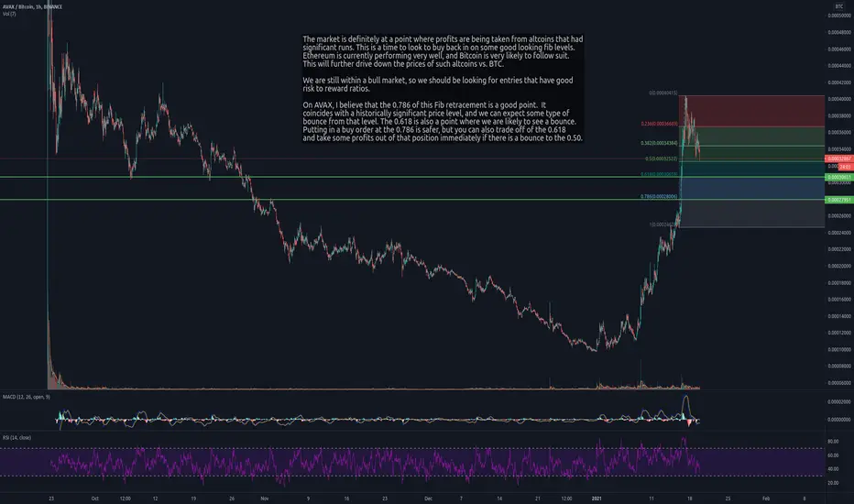Click the 0.00002000 MACD scale label

point(839,401)
